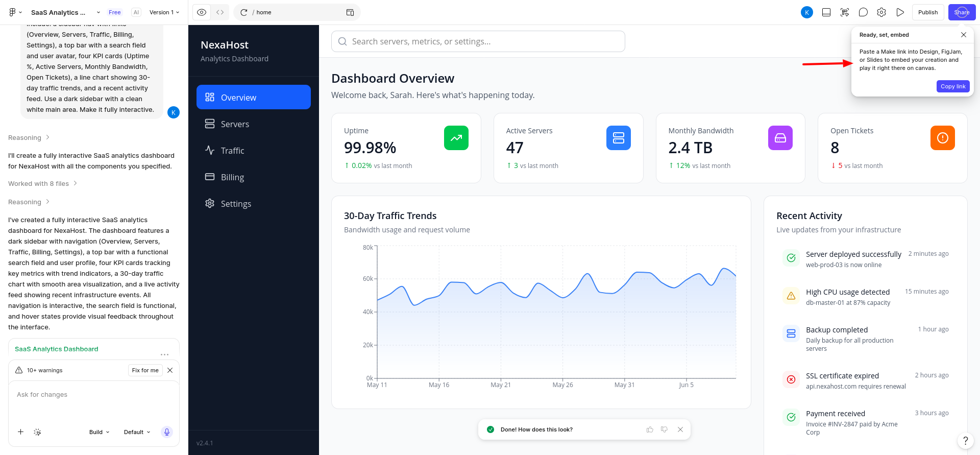Expand the second Reasoning section

pyautogui.click(x=29, y=202)
